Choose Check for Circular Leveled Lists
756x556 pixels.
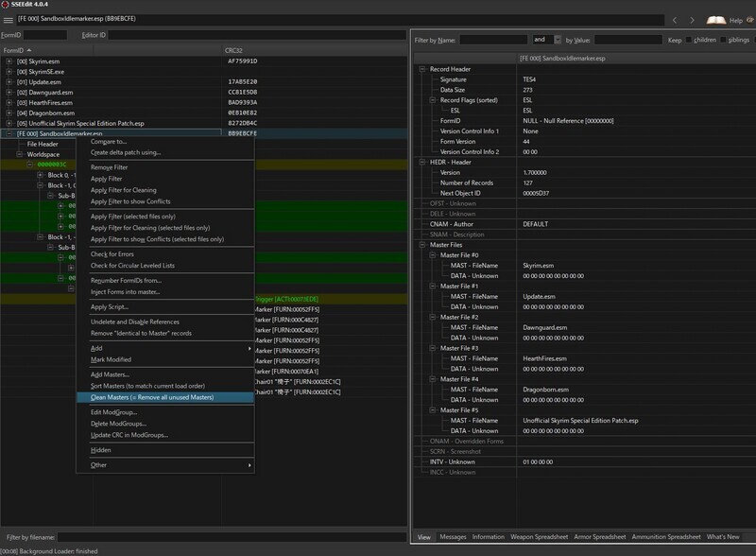coord(164,266)
